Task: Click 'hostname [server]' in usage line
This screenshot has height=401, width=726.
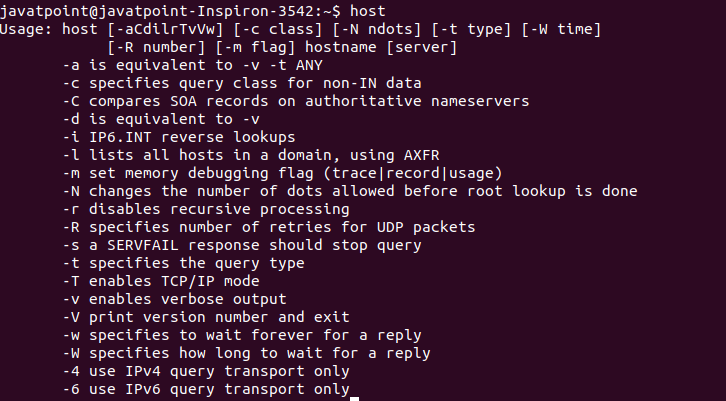Action: (381, 47)
